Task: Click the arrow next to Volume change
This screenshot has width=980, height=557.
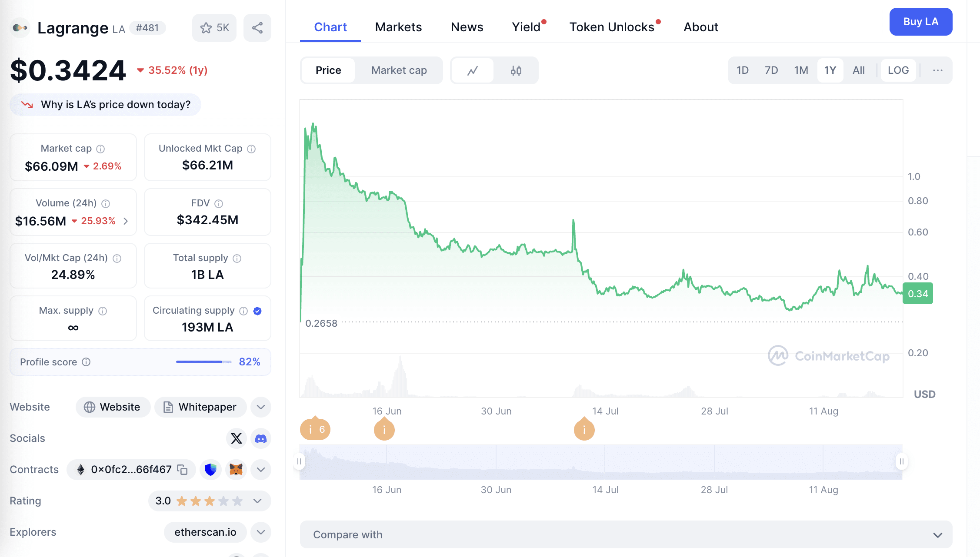Action: [x=126, y=221]
